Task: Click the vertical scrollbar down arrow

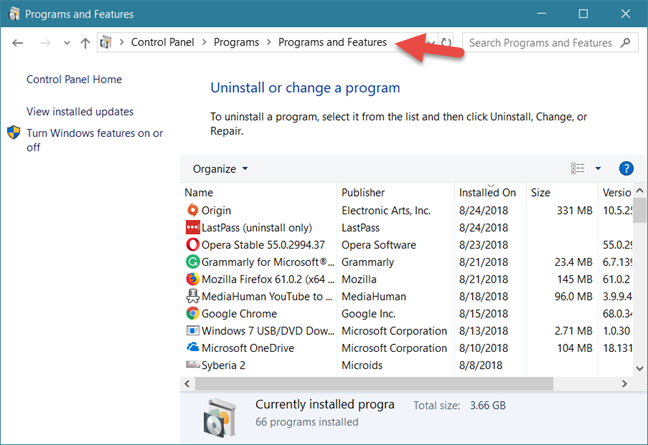Action: click(640, 368)
